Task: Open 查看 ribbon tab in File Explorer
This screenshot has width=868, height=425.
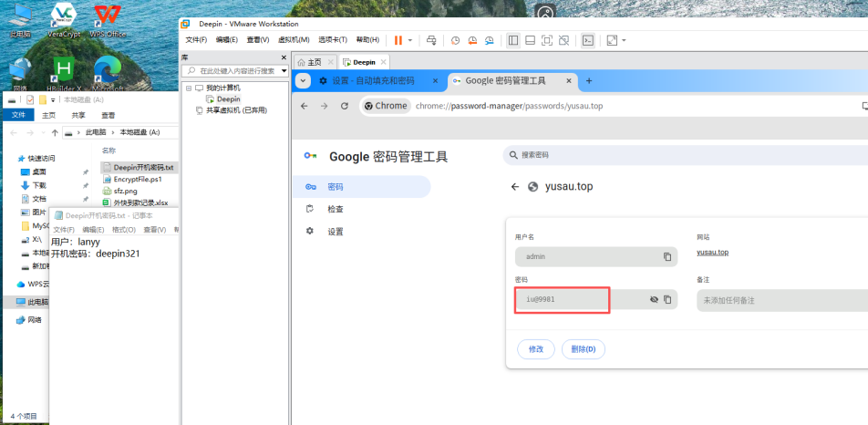Action: (108, 115)
